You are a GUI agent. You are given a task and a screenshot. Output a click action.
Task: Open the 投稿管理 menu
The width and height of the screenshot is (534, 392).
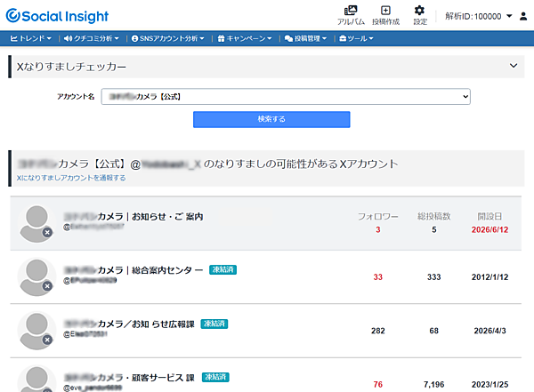306,38
